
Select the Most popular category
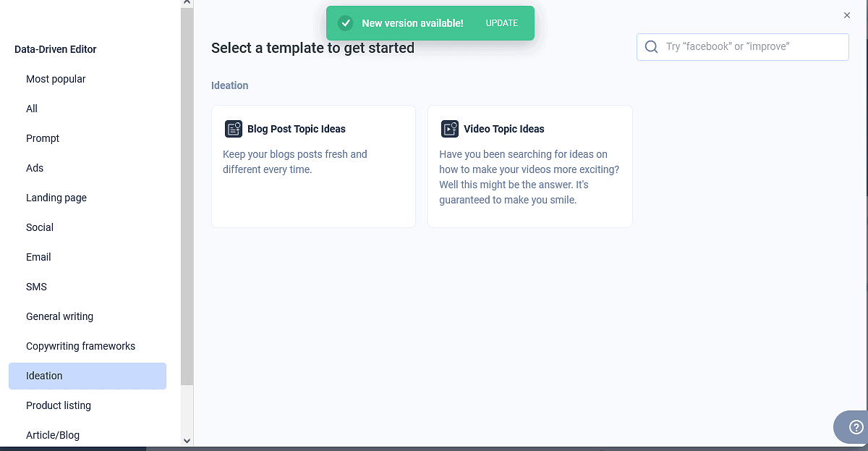(56, 79)
